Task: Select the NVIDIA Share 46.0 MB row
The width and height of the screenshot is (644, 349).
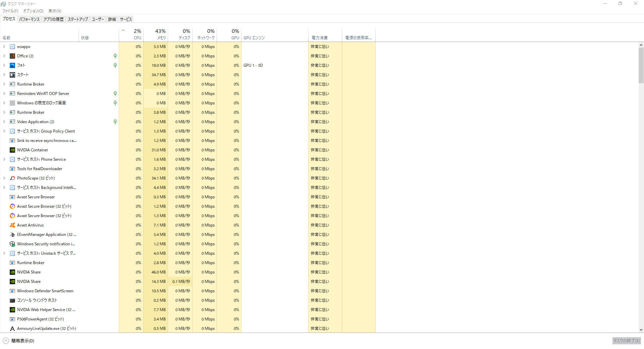Action: 188,272
